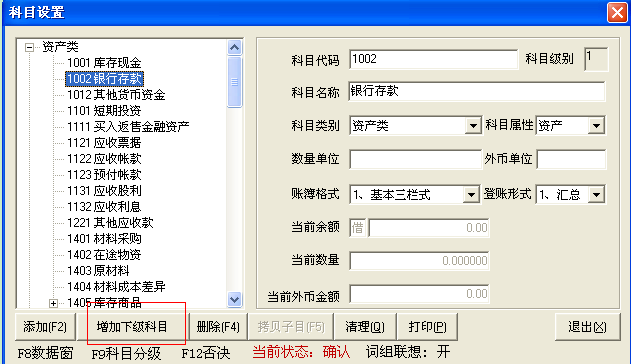Screen dimensions: 631x364
Task: Open the 科目属性 dropdown
Action: [596, 126]
